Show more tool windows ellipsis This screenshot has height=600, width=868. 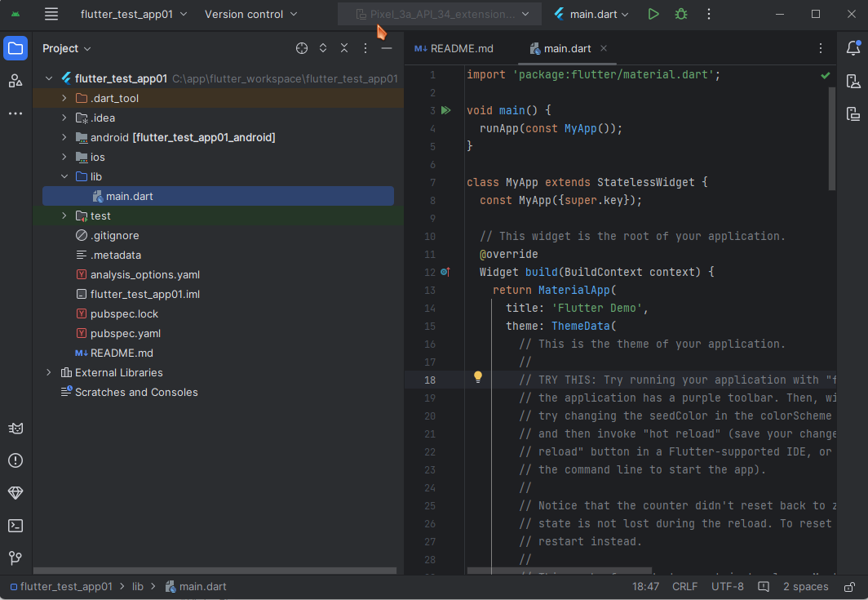point(15,113)
